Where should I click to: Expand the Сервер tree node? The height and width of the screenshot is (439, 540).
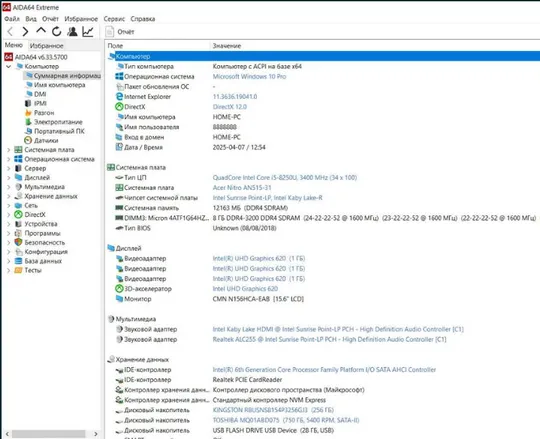(9, 168)
